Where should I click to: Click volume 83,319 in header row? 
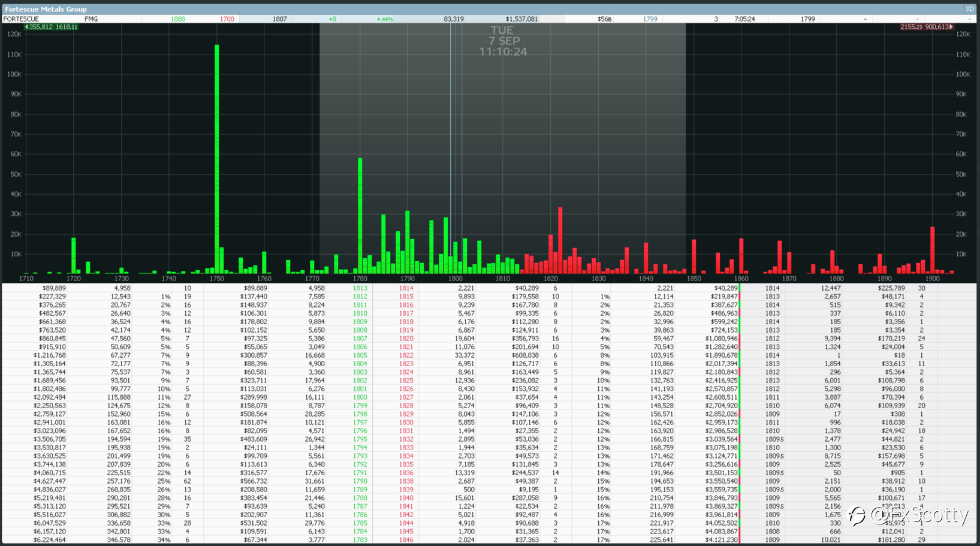tap(454, 19)
